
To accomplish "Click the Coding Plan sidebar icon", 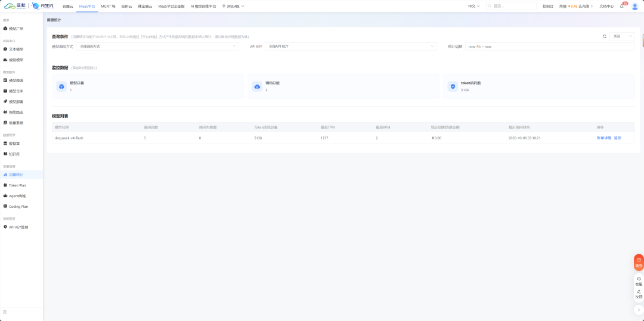I will tap(5, 206).
